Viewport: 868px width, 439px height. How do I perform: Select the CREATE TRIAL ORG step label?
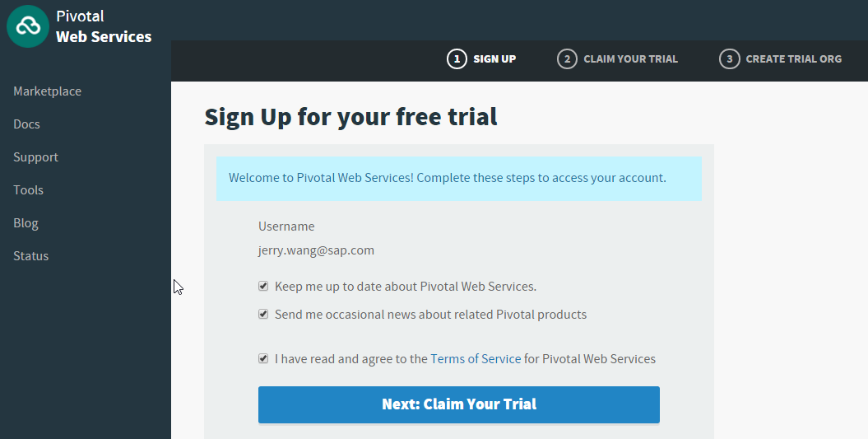[793, 58]
